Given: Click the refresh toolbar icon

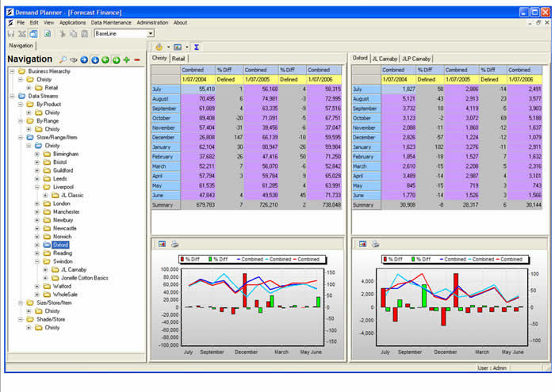Looking at the screenshot, I should (48, 33).
